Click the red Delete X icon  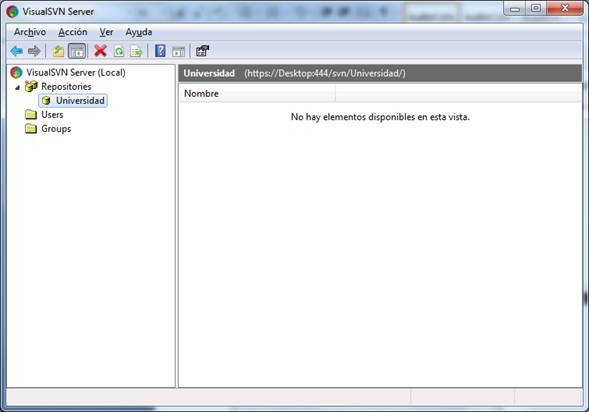click(100, 51)
